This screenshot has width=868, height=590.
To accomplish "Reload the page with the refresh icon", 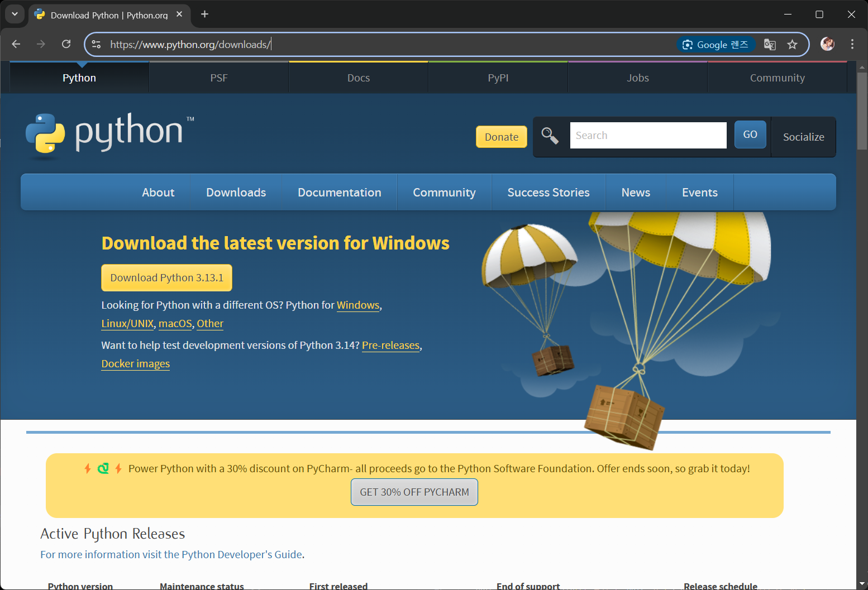I will [x=66, y=44].
